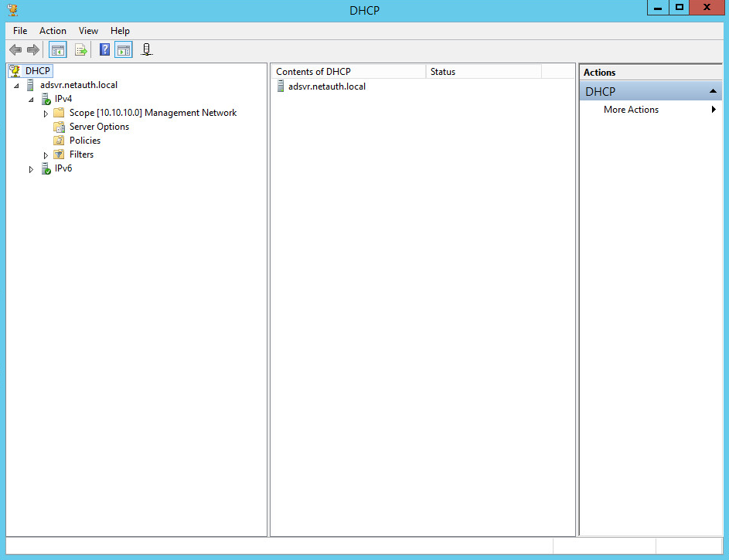Minimize the DHCP window
Screen dimensions: 729x560
tap(658, 8)
